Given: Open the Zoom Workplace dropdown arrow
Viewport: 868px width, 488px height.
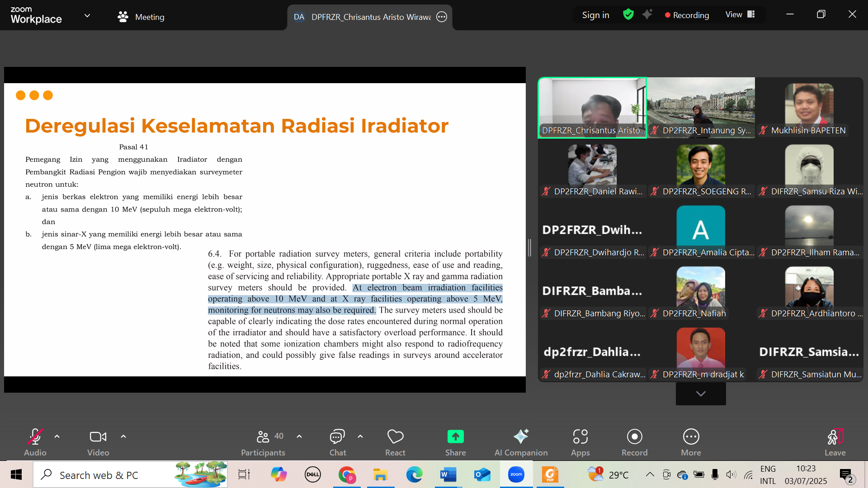Looking at the screenshot, I should click(x=87, y=16).
